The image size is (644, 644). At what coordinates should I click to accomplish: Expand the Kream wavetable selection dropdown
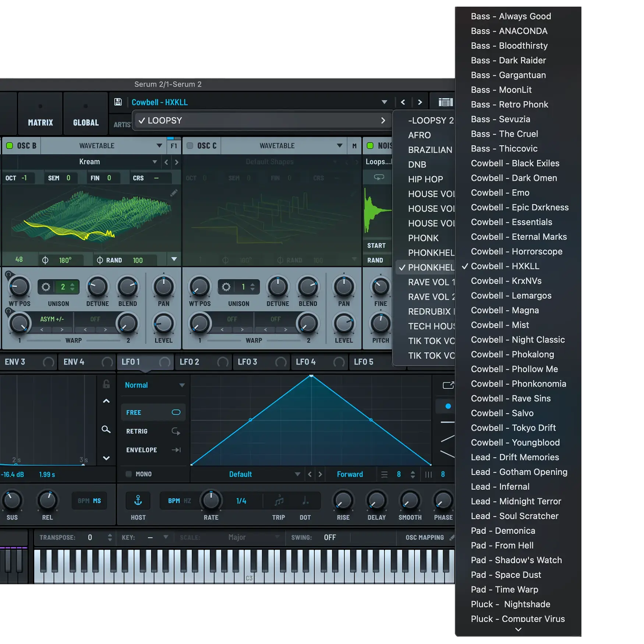click(155, 162)
